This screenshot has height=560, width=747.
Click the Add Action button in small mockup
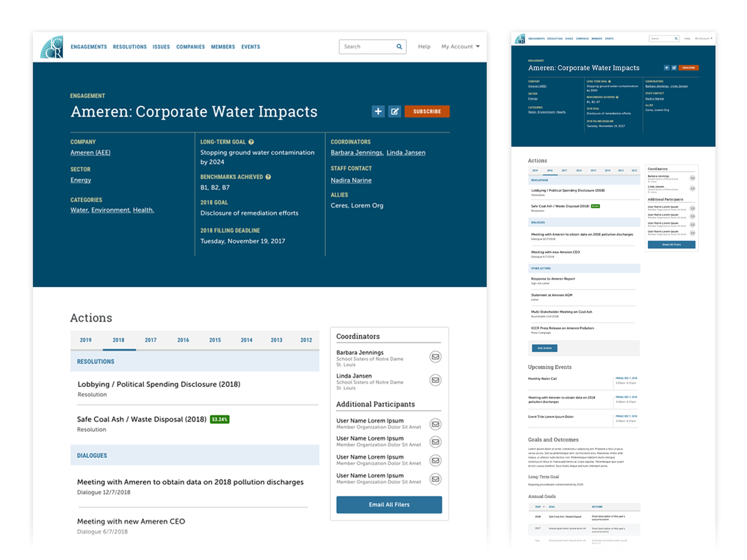pos(544,348)
